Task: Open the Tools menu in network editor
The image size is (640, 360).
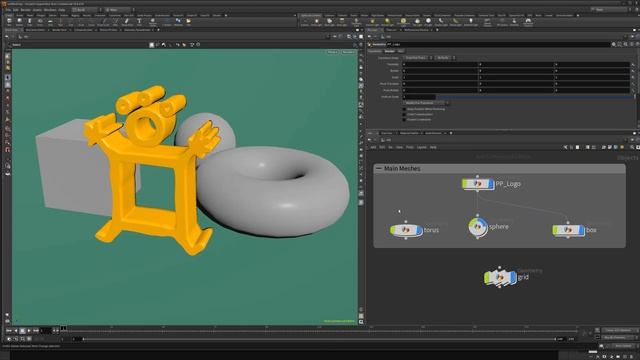Action: pyautogui.click(x=410, y=147)
